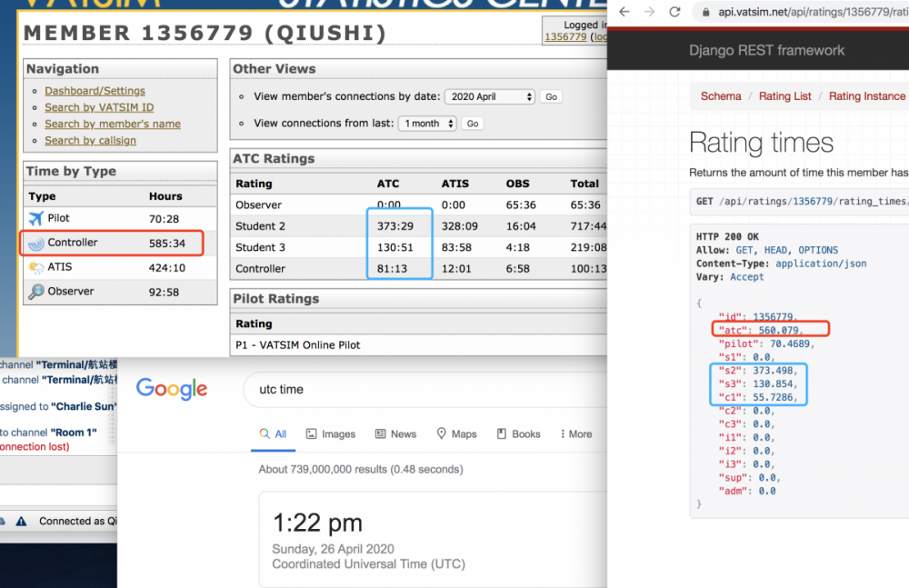Click Search by callsign link
Screen dimensions: 909x588
click(x=90, y=140)
